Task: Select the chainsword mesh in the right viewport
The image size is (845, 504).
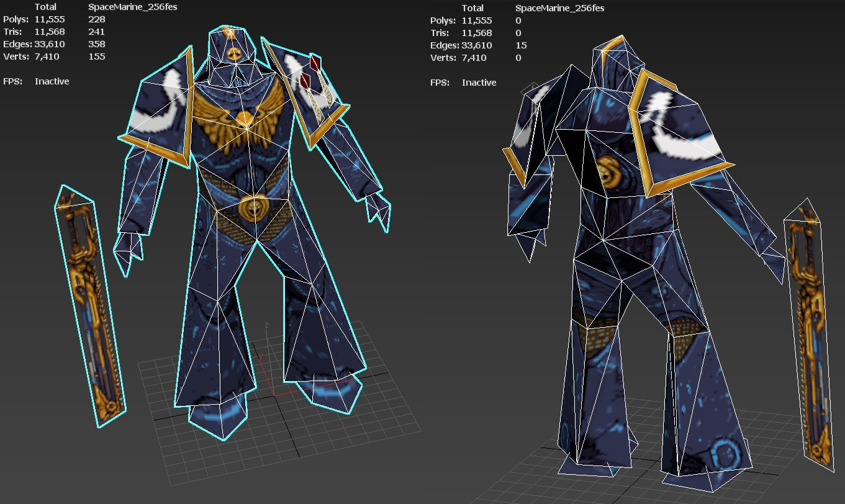Action: click(808, 335)
